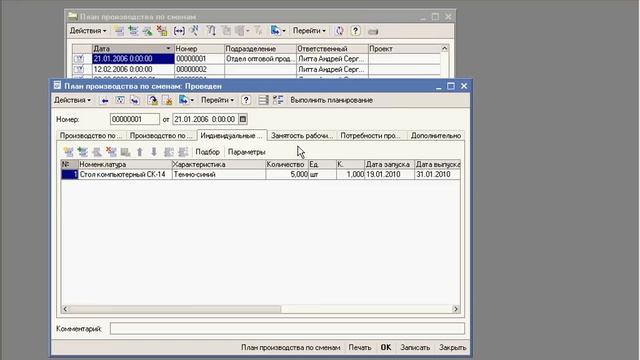This screenshot has height=360, width=640.
Task: Click sort ascending icon in table toolbar
Action: [169, 152]
